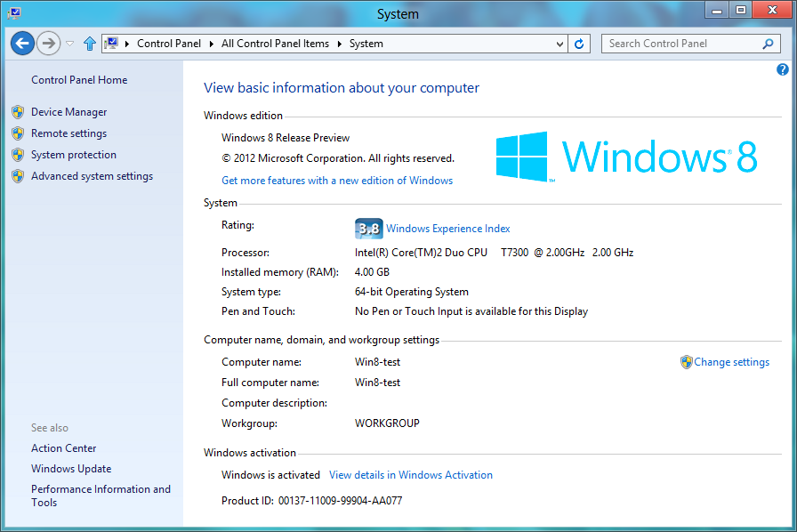This screenshot has height=532, width=797.
Task: Refresh the page with the refresh icon
Action: click(x=578, y=43)
